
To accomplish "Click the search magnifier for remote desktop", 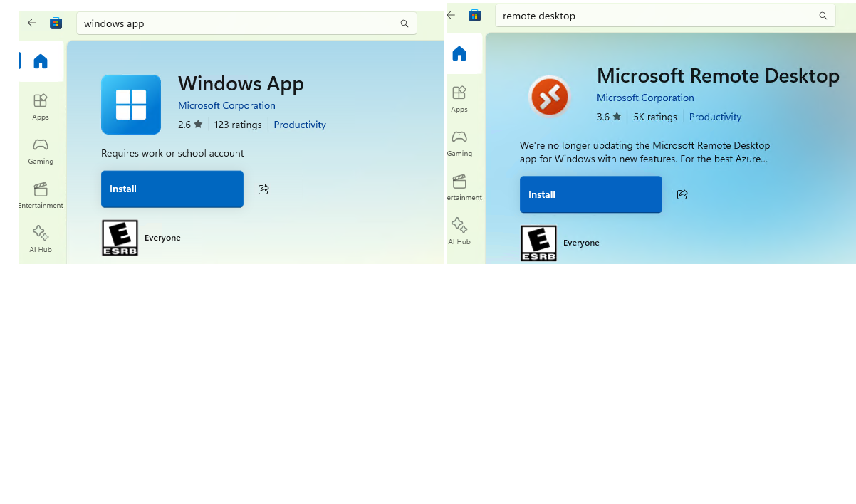I will pyautogui.click(x=823, y=15).
